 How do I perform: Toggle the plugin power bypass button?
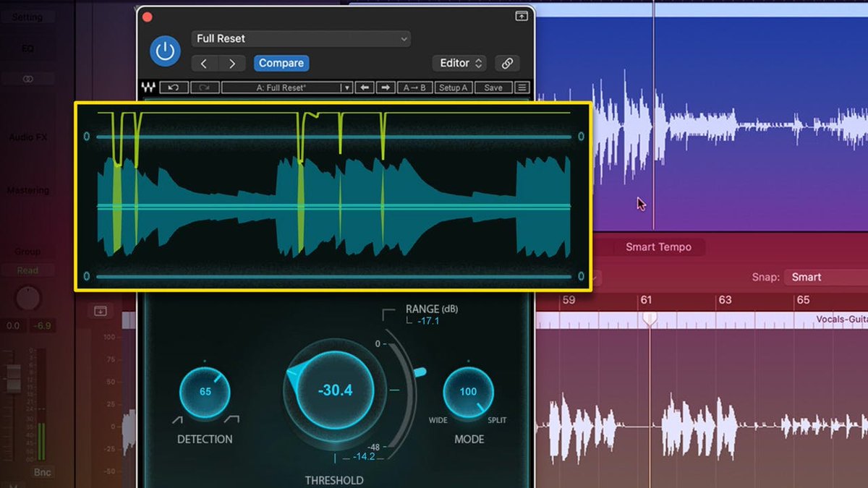coord(165,51)
